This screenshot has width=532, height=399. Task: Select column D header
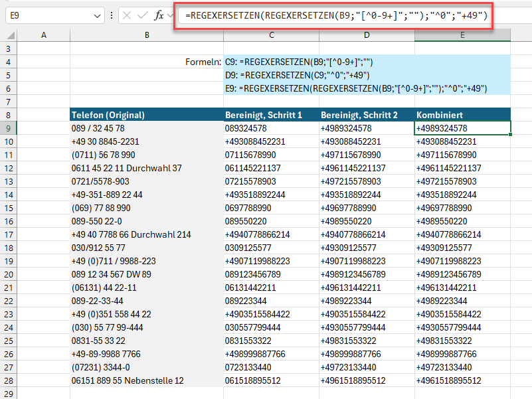pyautogui.click(x=366, y=35)
